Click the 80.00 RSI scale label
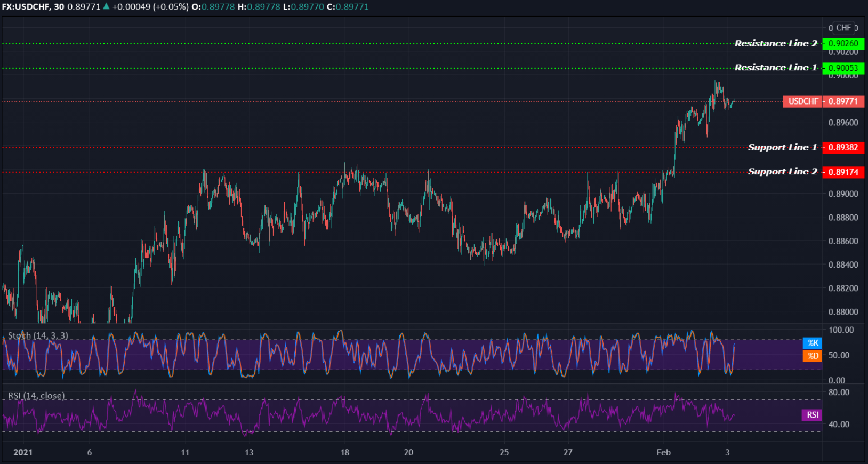The height and width of the screenshot is (464, 868). tap(839, 393)
